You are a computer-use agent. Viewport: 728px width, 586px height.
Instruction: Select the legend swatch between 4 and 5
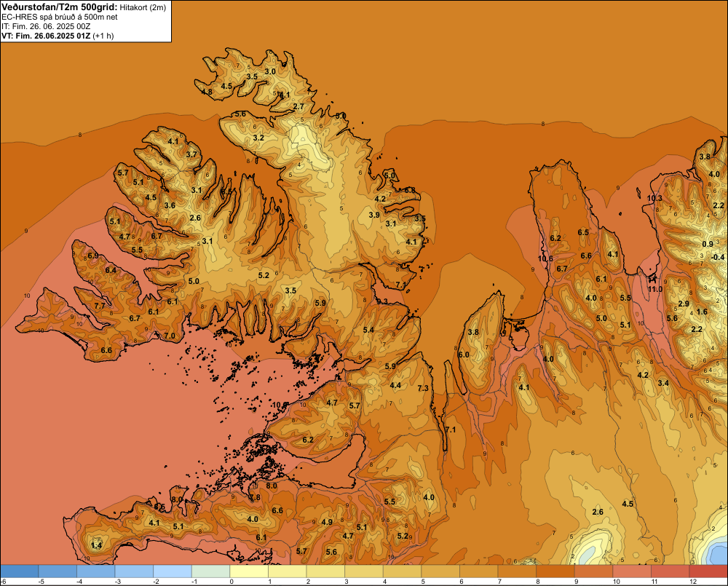coord(402,571)
